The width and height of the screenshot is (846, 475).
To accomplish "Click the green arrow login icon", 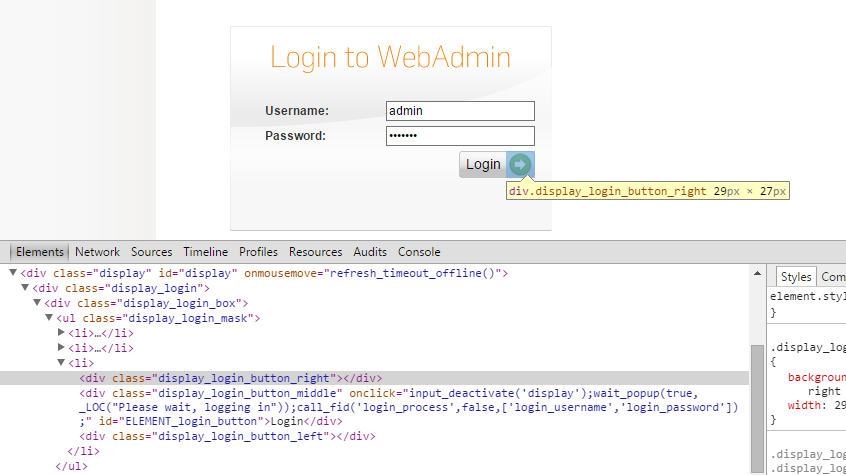I will click(520, 165).
